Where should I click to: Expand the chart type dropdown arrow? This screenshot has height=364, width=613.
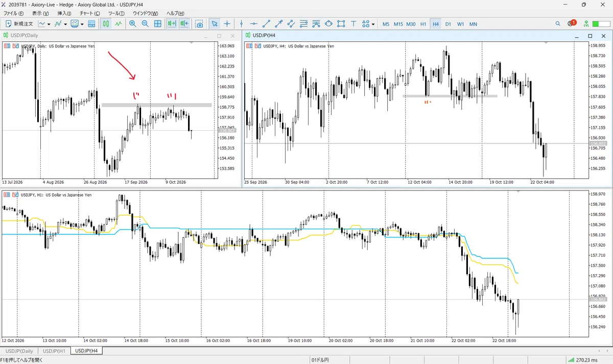click(x=49, y=24)
